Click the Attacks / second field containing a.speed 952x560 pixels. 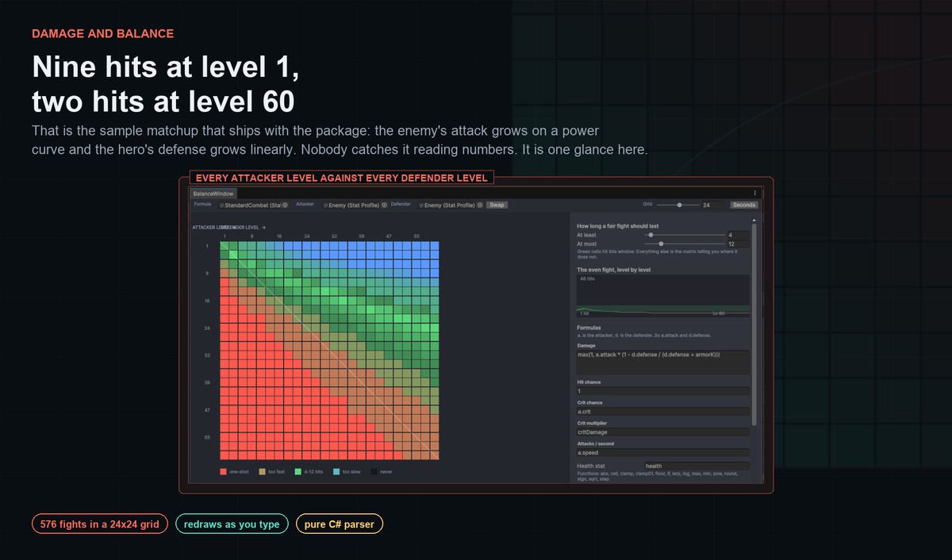[x=663, y=453]
